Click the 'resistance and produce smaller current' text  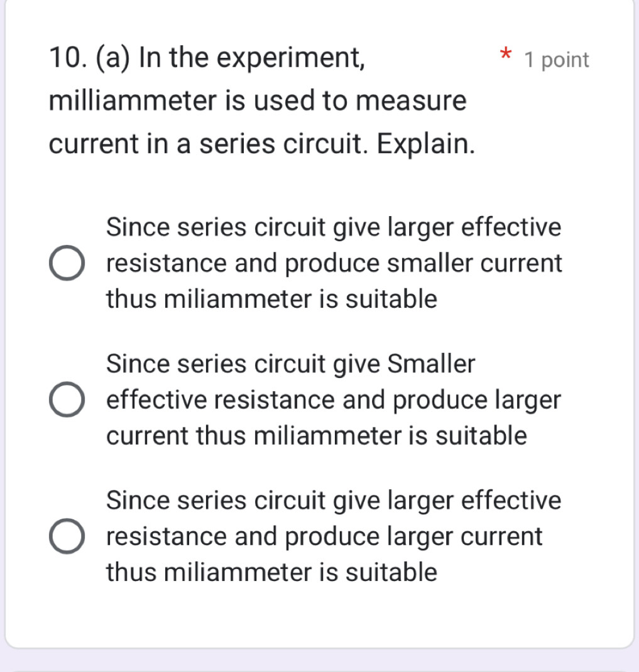click(334, 263)
